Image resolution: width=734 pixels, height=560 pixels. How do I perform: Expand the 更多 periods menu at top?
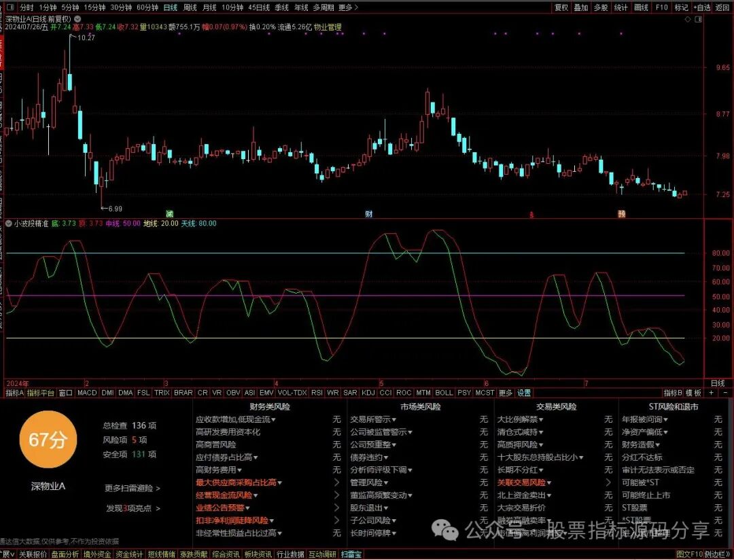point(348,7)
